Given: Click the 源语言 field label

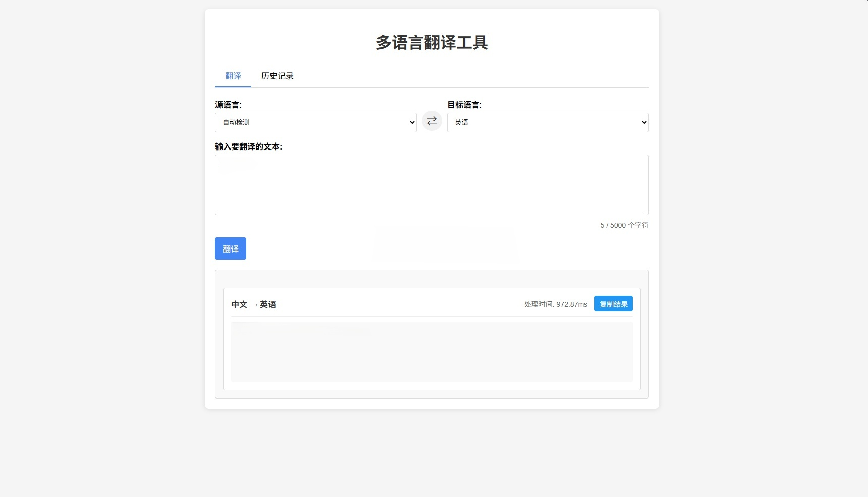Looking at the screenshot, I should click(228, 105).
